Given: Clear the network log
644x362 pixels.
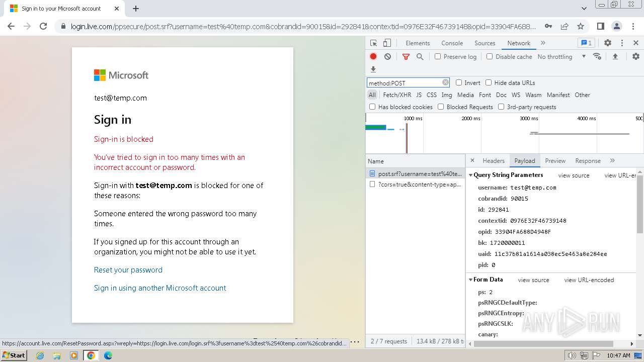Looking at the screenshot, I should tap(387, 57).
